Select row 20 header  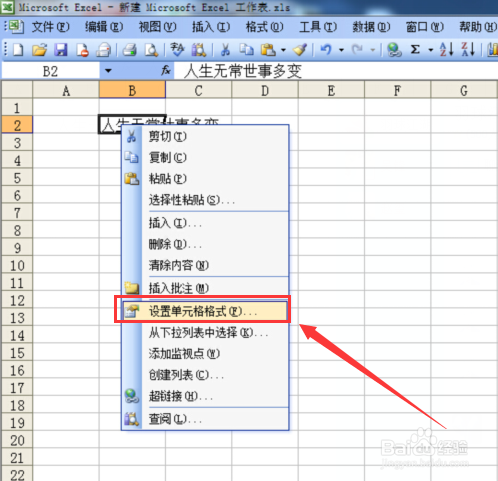point(17,440)
